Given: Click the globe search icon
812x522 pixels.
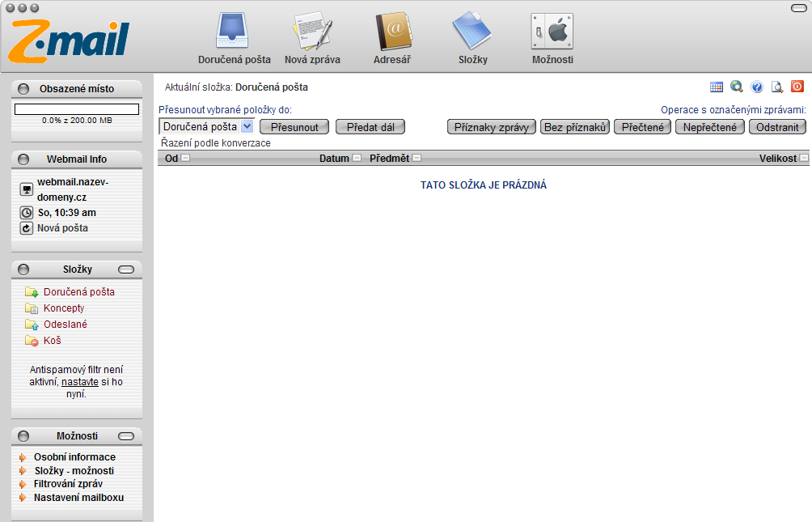Looking at the screenshot, I should point(736,87).
